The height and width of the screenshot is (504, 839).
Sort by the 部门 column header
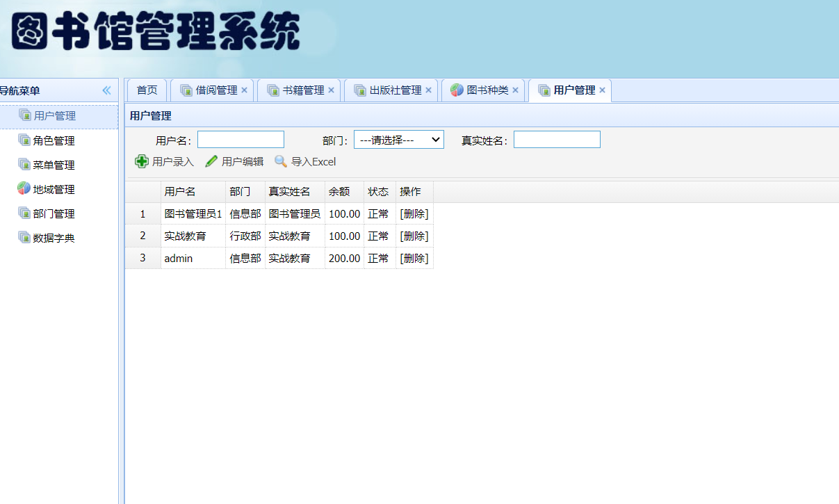(245, 192)
